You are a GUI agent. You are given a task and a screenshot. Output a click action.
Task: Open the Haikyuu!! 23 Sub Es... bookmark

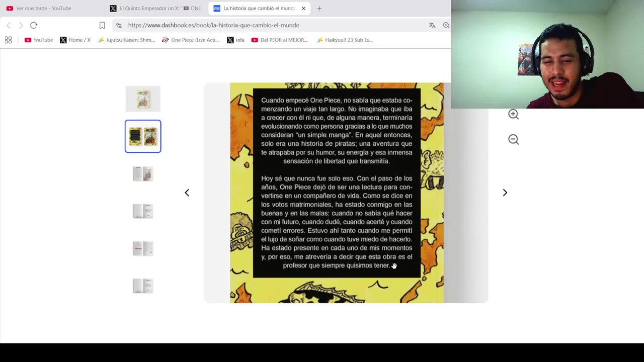pyautogui.click(x=345, y=40)
